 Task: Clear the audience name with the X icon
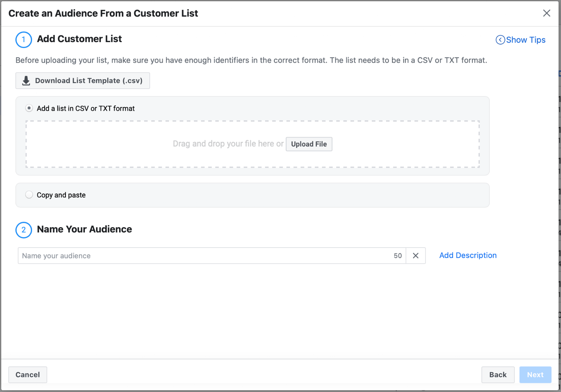pos(415,256)
